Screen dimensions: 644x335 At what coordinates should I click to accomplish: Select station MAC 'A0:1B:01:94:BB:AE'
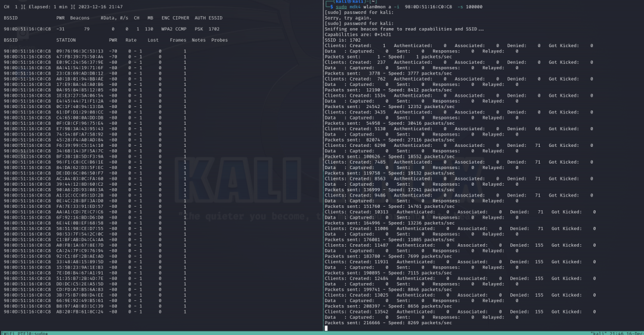pyautogui.click(x=80, y=79)
